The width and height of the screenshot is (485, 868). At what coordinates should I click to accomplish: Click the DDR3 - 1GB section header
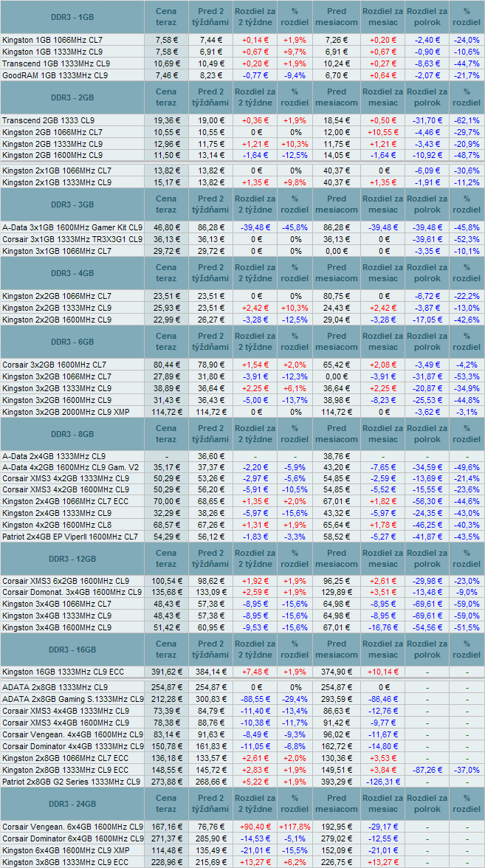(72, 16)
